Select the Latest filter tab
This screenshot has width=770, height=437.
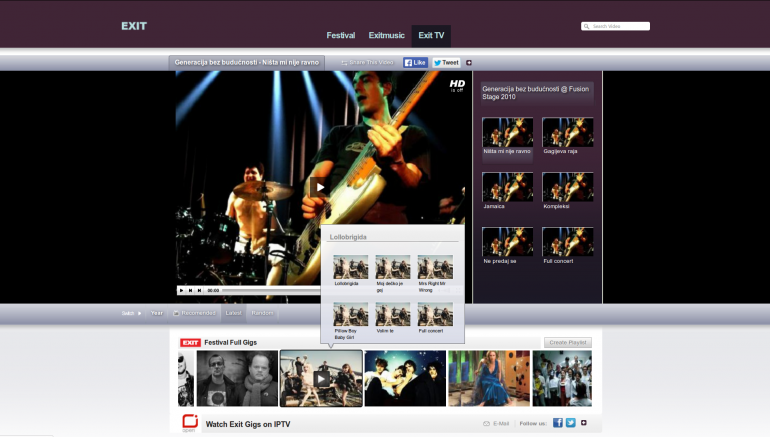click(x=234, y=313)
